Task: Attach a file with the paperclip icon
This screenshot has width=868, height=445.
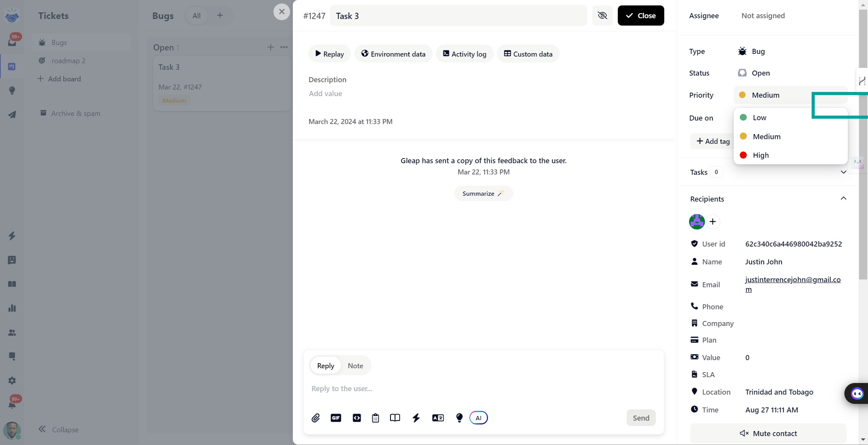Action: pos(316,418)
